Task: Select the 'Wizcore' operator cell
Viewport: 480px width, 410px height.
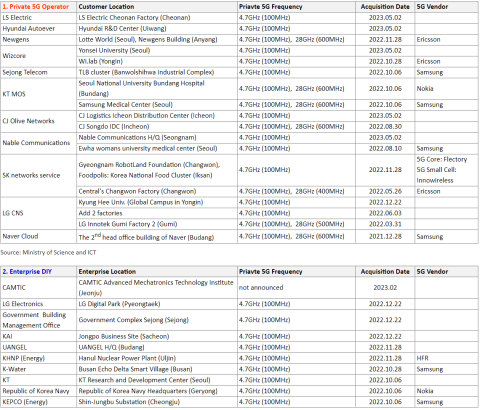Action: (39, 56)
